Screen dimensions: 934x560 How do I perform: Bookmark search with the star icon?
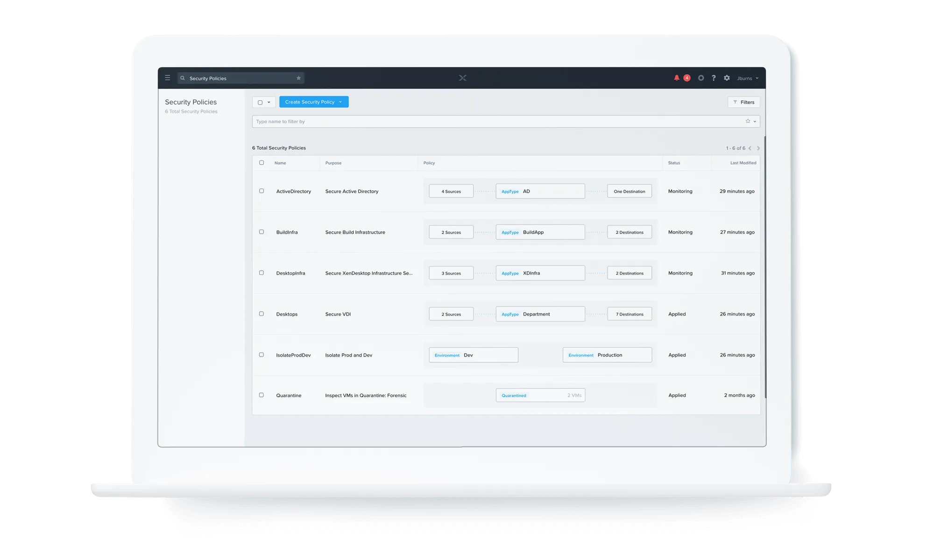point(298,78)
